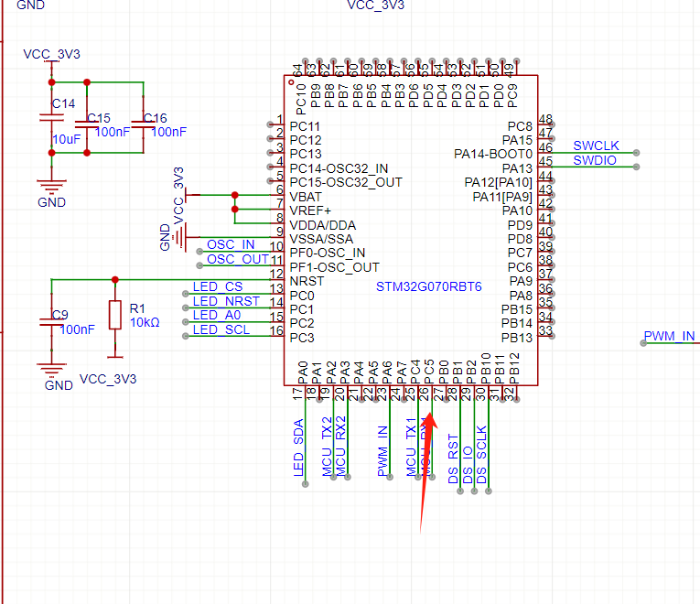Click the 100nF value beside C15
This screenshot has width=700, height=604.
(x=113, y=132)
